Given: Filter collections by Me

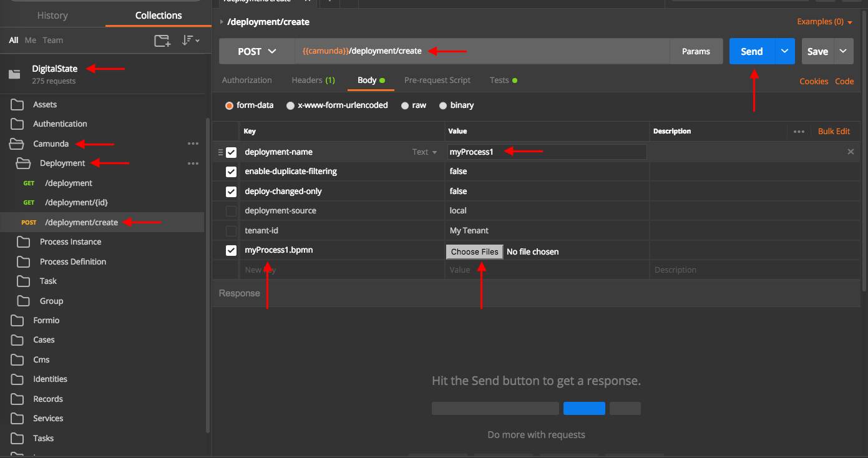Looking at the screenshot, I should pyautogui.click(x=31, y=40).
